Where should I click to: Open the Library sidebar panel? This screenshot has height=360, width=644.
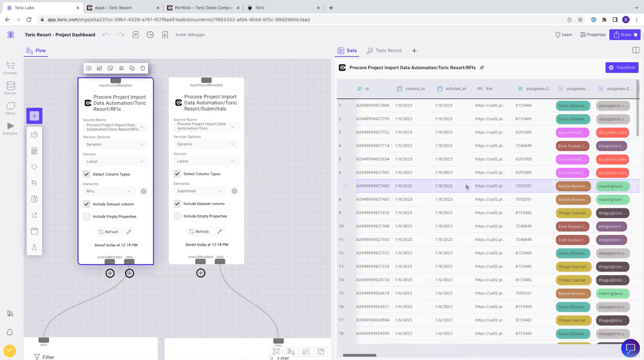click(10, 108)
